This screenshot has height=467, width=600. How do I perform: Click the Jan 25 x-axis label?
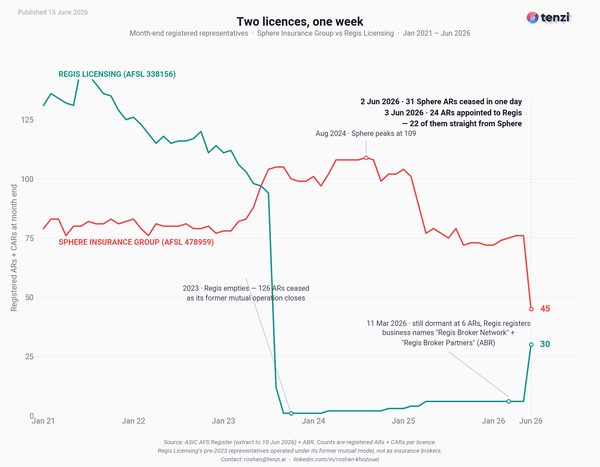403,421
